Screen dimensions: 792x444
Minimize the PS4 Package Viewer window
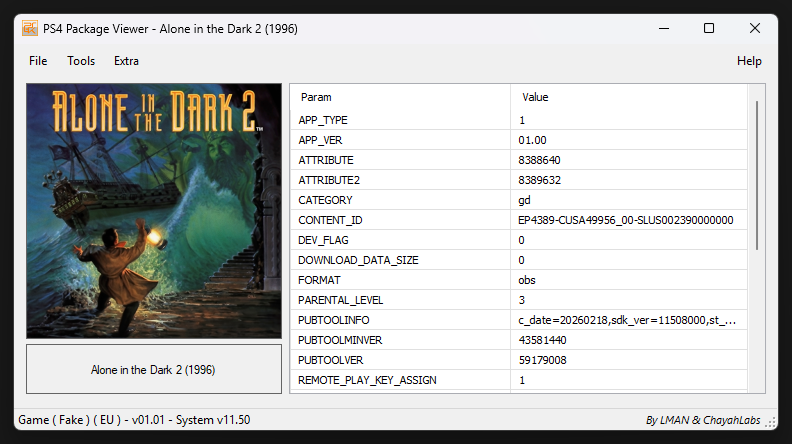664,28
